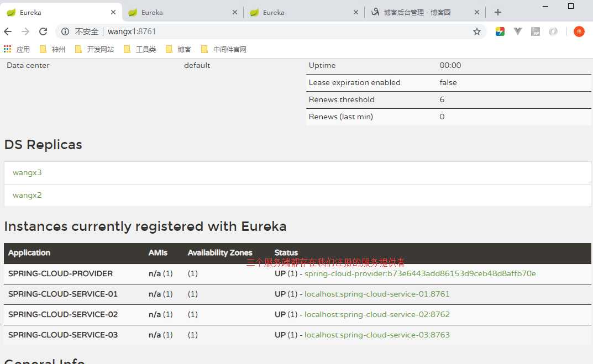
Task: Switch to the second Eureka tab
Action: tap(182, 13)
